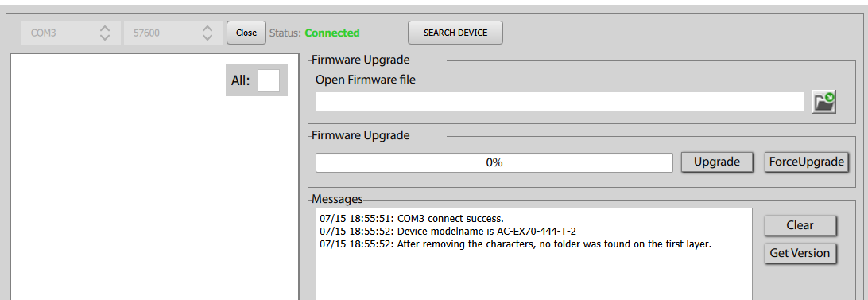Click the COM3 port up-down arrows
This screenshot has width=868, height=300.
point(105,33)
